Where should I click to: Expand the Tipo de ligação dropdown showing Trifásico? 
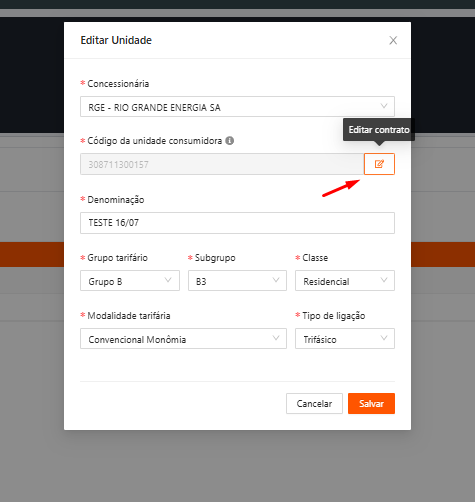(345, 339)
